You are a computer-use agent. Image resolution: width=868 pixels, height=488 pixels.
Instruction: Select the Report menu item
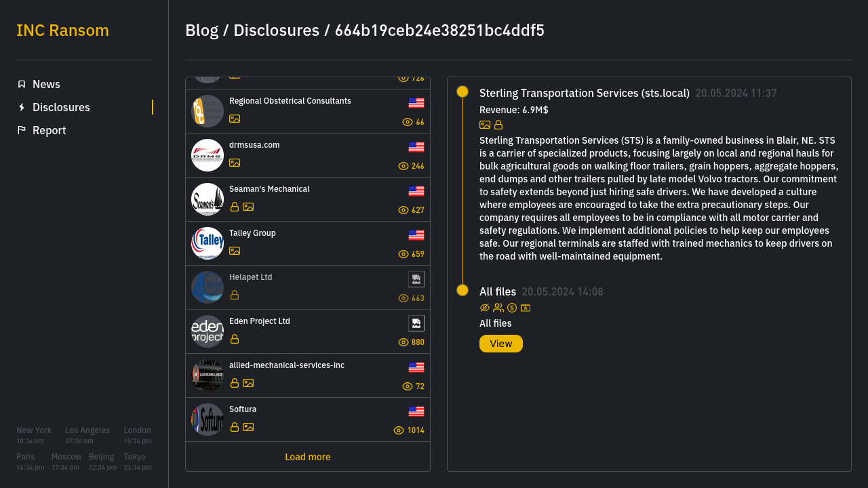pyautogui.click(x=49, y=130)
